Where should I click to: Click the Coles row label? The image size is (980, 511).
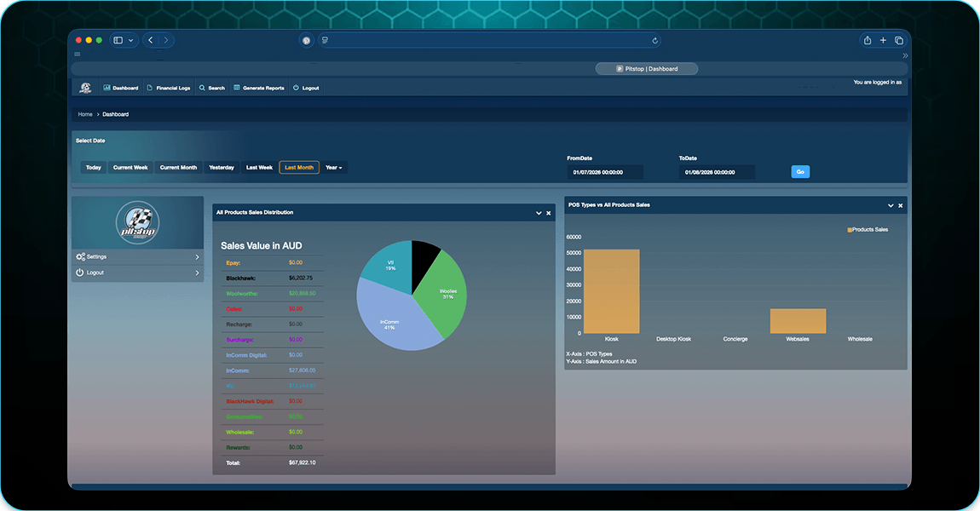coord(234,308)
